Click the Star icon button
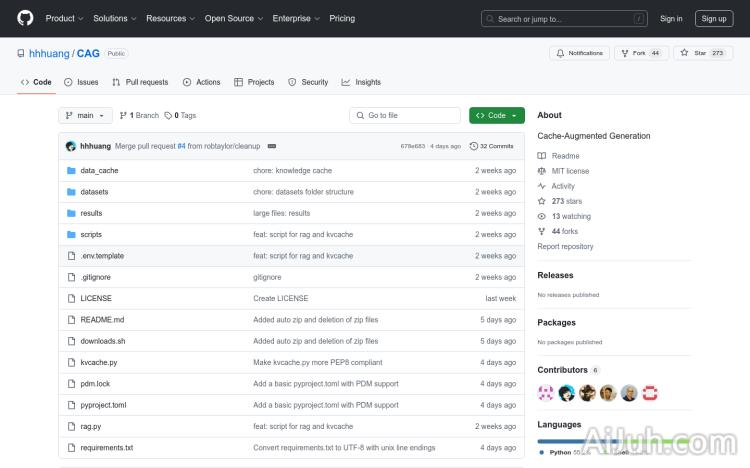750x468 pixels. point(685,53)
